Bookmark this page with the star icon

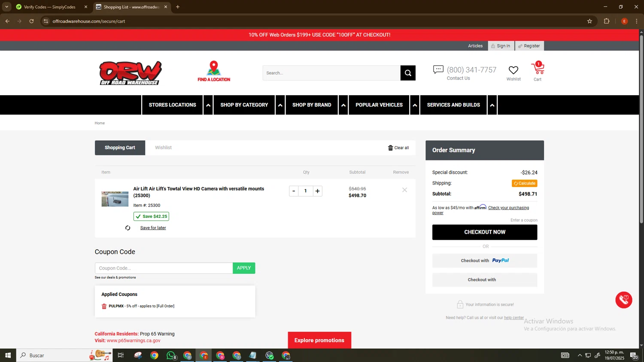[x=589, y=21]
